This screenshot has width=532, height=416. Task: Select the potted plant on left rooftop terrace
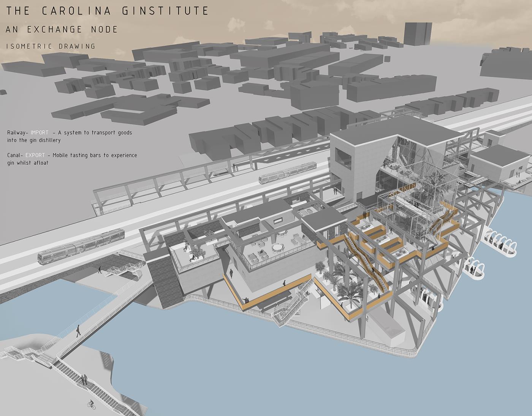point(197,253)
